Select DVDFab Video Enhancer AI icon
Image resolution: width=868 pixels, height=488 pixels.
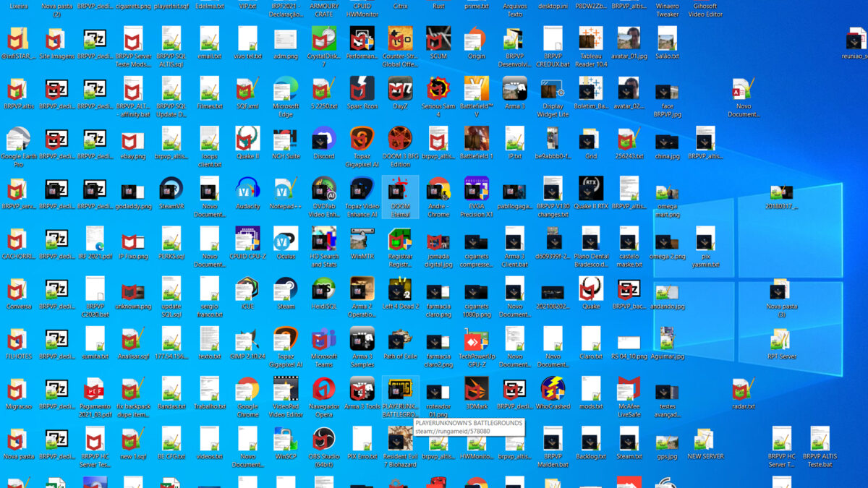tap(323, 189)
